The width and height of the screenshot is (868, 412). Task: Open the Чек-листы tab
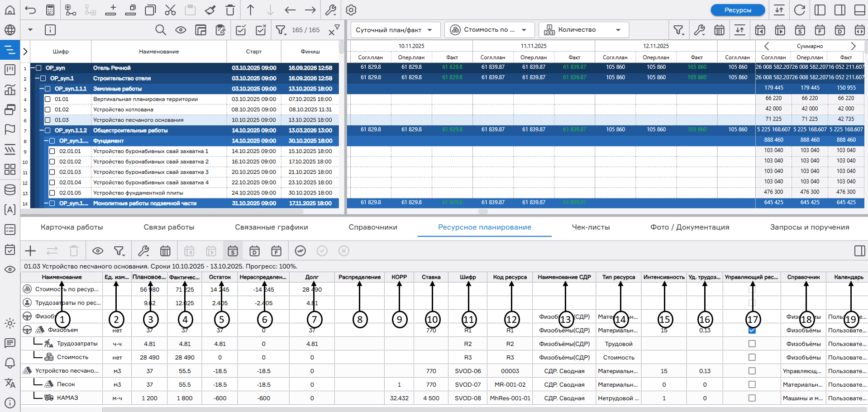click(x=591, y=227)
